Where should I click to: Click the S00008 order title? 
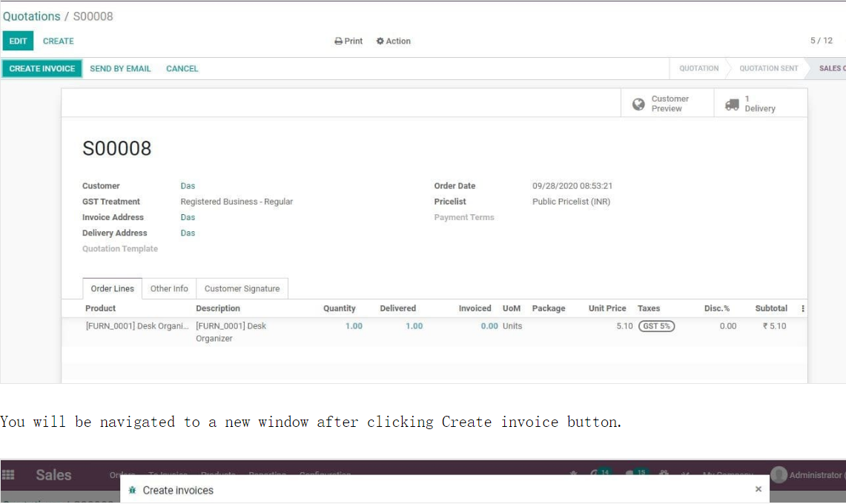(x=116, y=148)
